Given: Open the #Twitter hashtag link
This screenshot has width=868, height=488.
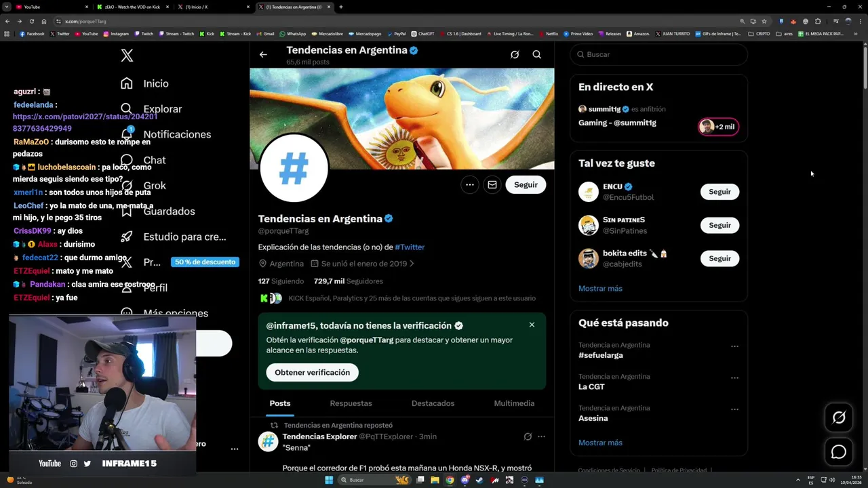Looking at the screenshot, I should pos(410,247).
